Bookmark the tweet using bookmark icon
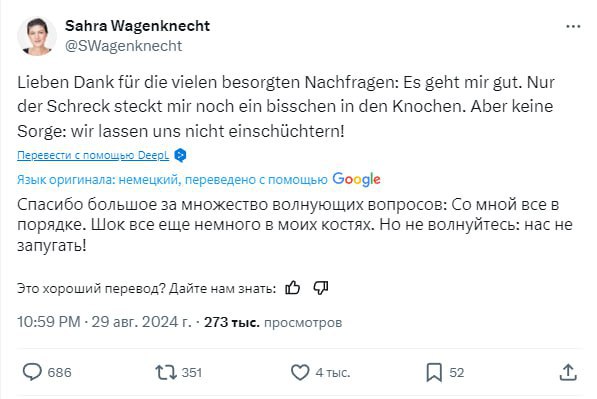This screenshot has height=399, width=597. (434, 372)
